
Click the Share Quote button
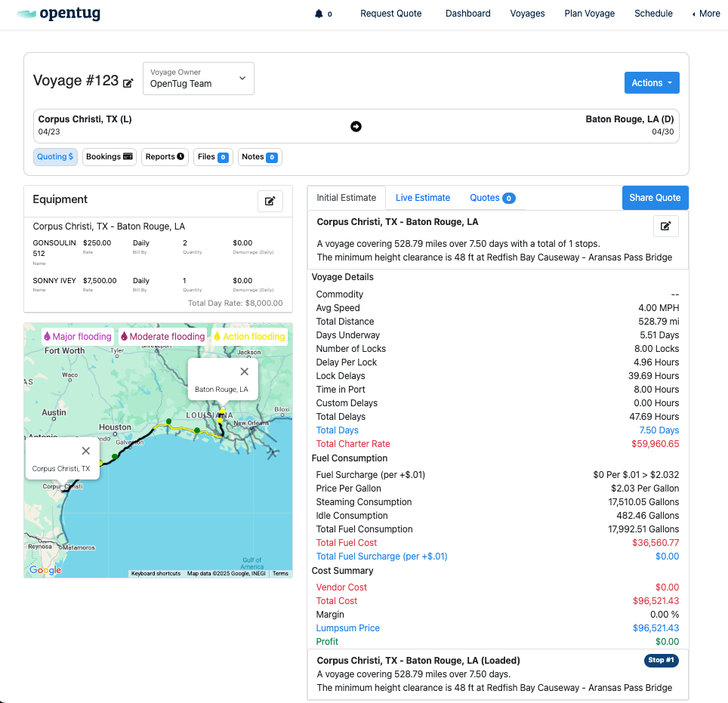[x=655, y=198]
